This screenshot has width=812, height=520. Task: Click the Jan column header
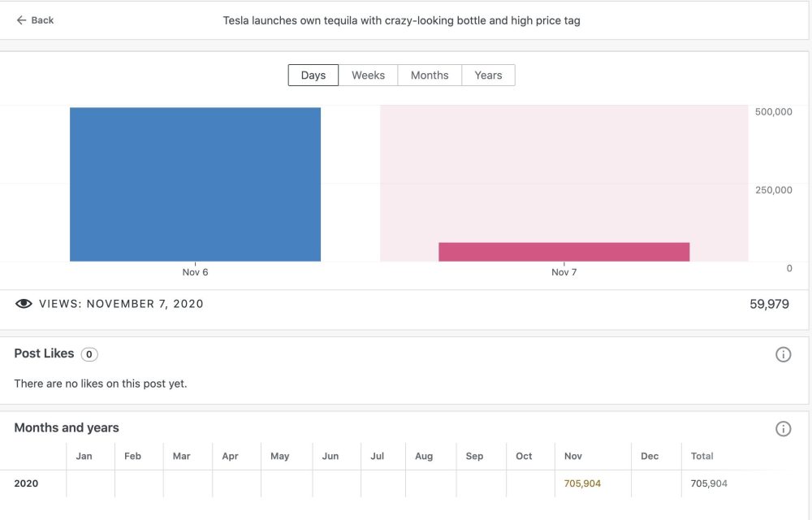84,456
